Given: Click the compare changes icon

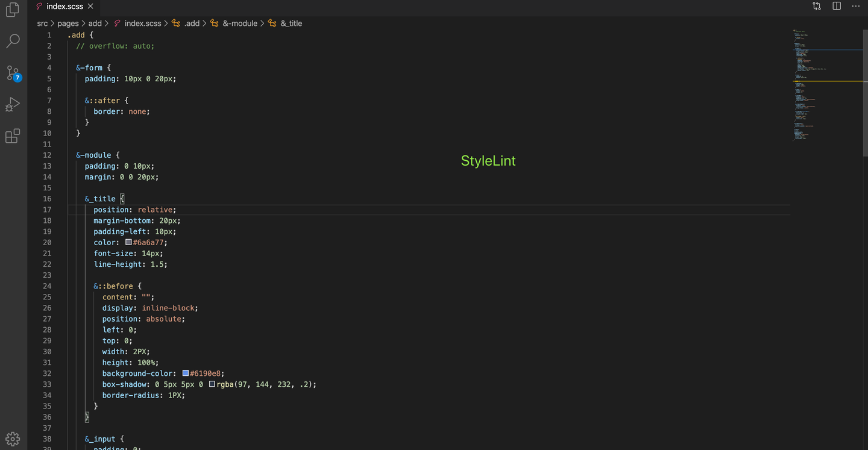Looking at the screenshot, I should [x=817, y=6].
